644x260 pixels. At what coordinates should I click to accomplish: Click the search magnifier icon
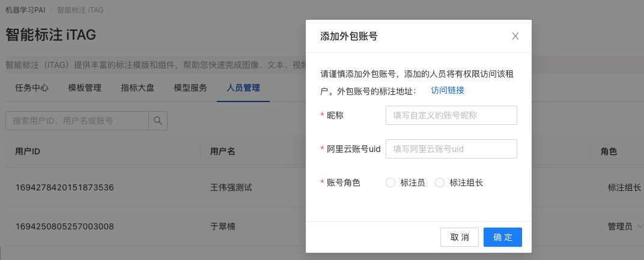(x=158, y=121)
